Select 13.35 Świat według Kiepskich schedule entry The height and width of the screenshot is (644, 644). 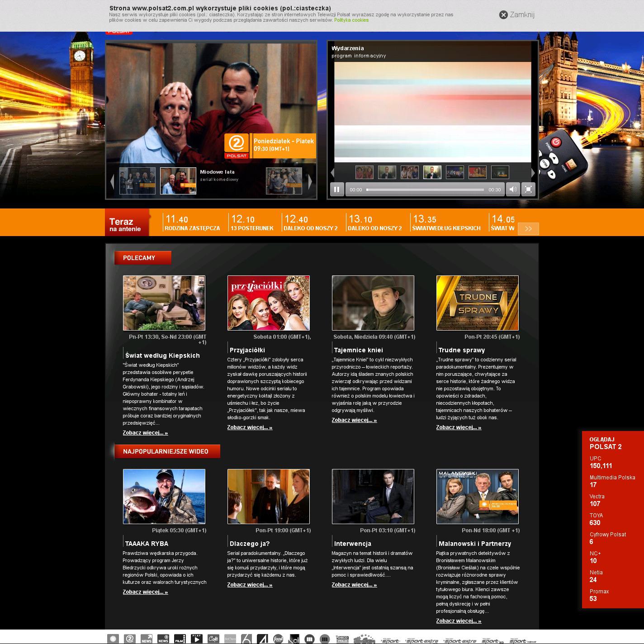446,223
